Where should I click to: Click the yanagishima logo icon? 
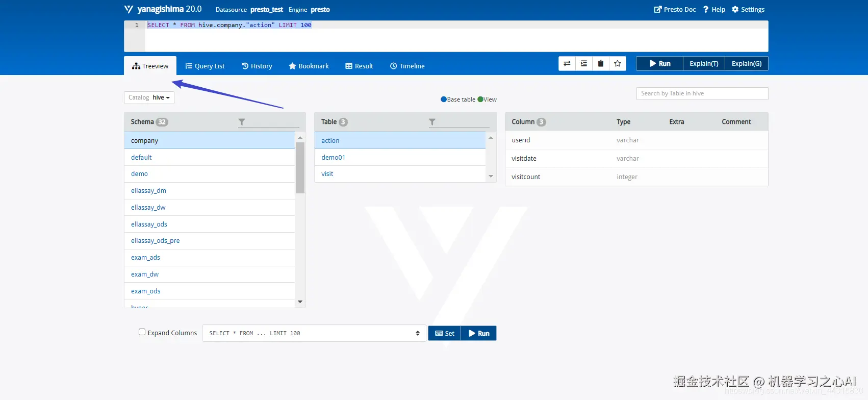[129, 9]
